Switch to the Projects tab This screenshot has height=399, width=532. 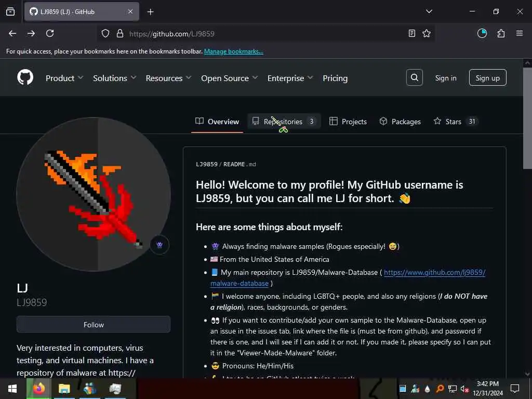348,122
